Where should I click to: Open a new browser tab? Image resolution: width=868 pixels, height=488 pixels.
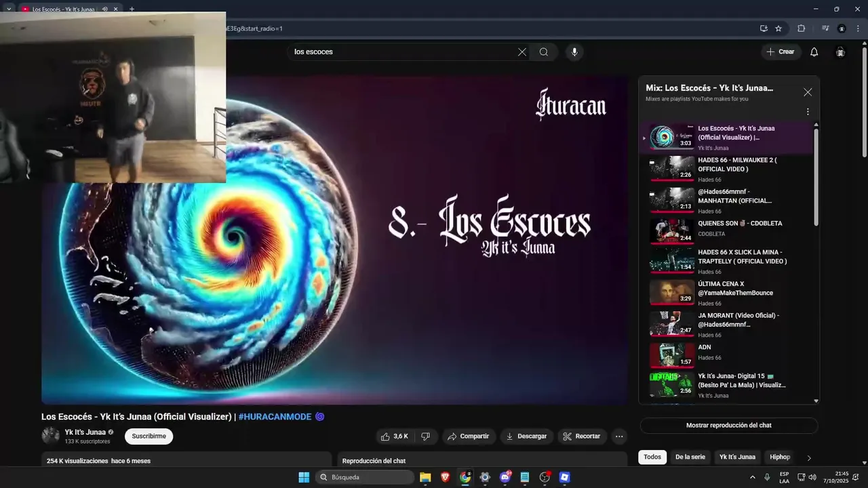(132, 9)
